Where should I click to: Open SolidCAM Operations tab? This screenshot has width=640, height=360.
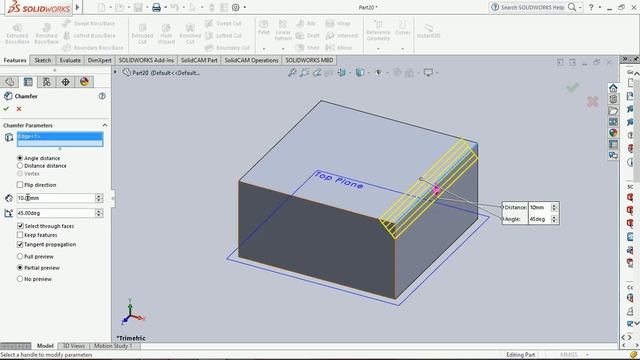tap(251, 60)
